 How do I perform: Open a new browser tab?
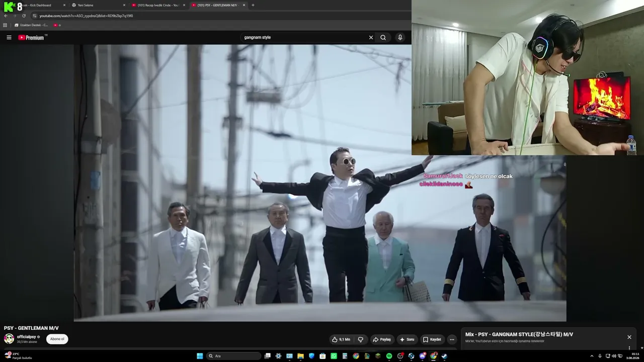tap(253, 5)
